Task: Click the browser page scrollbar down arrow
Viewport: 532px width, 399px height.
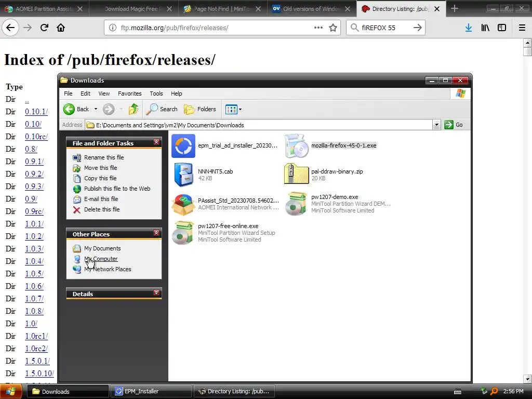Action: point(527,379)
